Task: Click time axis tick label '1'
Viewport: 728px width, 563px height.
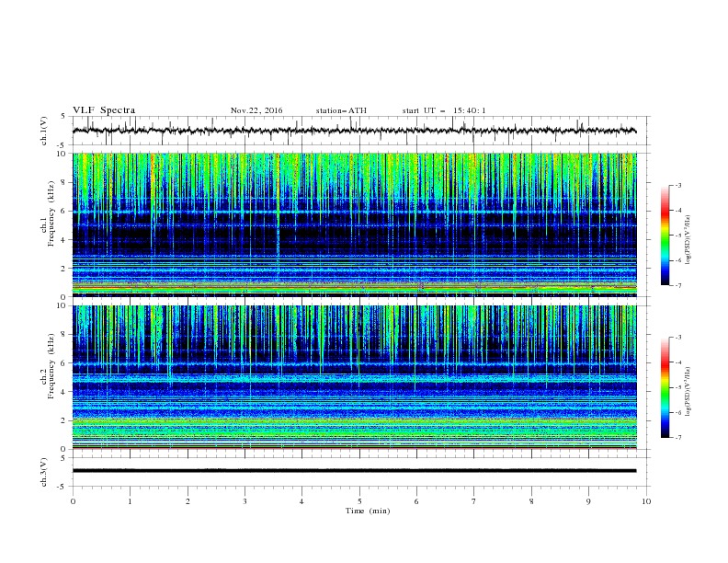Action: (130, 501)
